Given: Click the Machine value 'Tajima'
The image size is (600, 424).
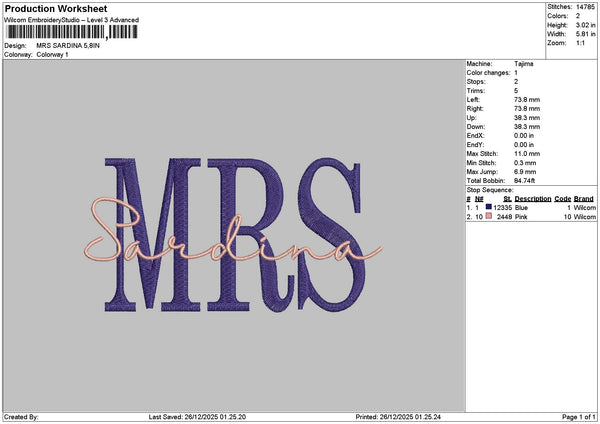Looking at the screenshot, I should 523,64.
